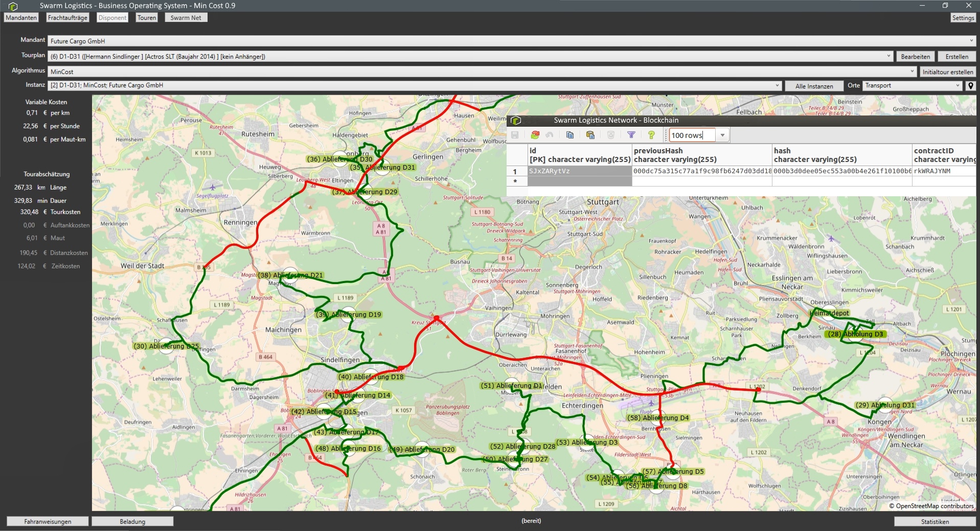
Task: Click the 0,71 € per km value
Action: click(32, 113)
